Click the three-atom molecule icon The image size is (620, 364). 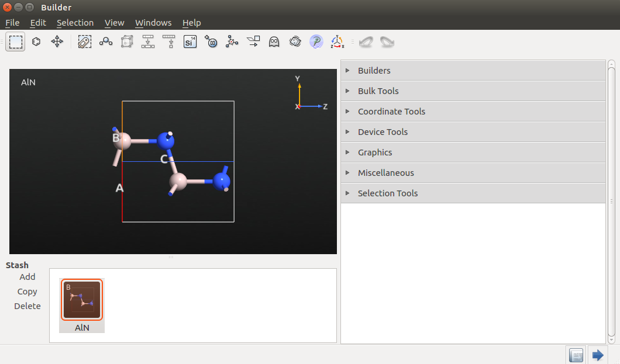[x=105, y=41]
